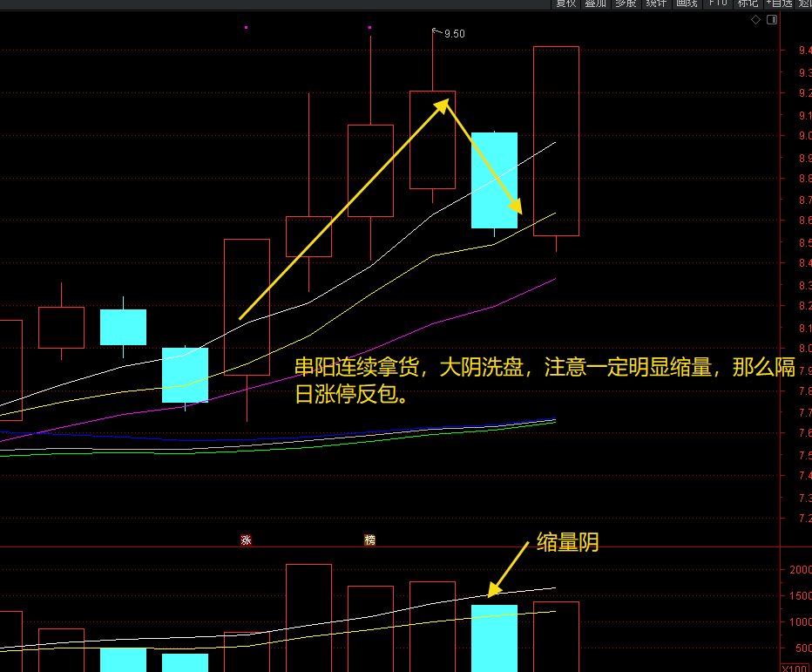Open the 叠加 overlay option

[x=596, y=3]
